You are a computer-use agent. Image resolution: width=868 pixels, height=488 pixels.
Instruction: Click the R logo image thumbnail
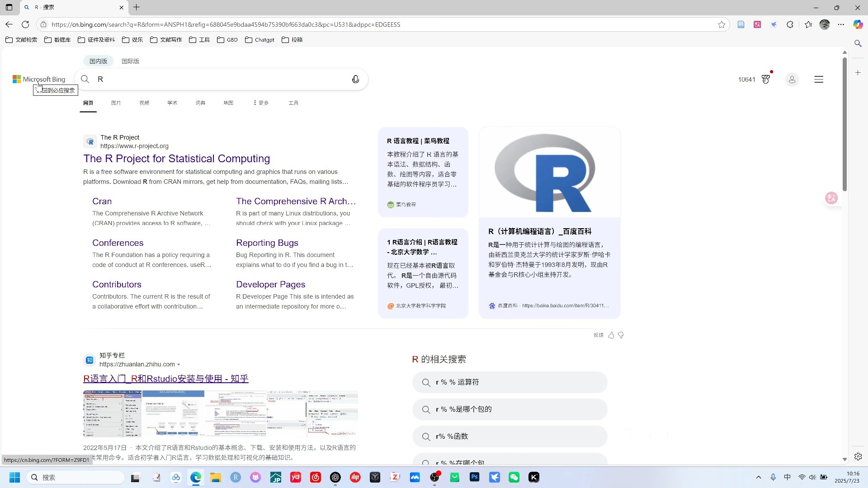click(549, 173)
